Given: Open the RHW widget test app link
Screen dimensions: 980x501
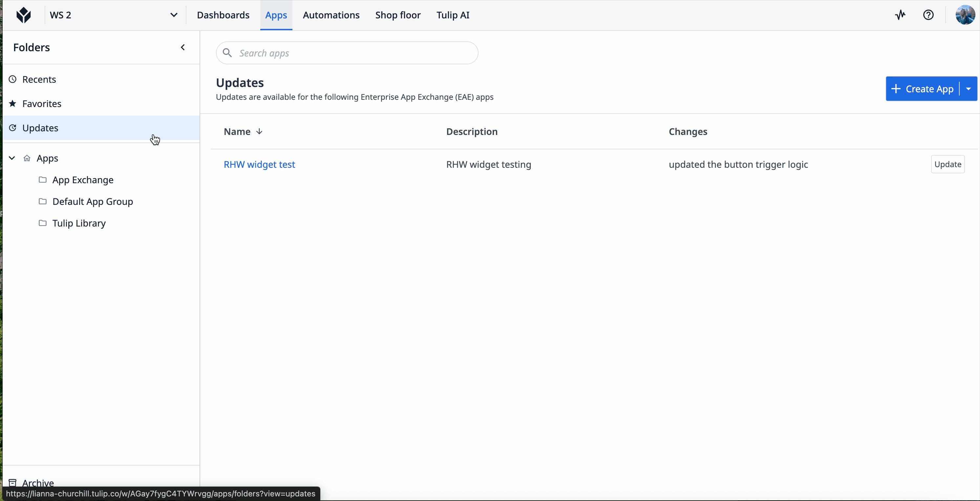Looking at the screenshot, I should [x=260, y=164].
